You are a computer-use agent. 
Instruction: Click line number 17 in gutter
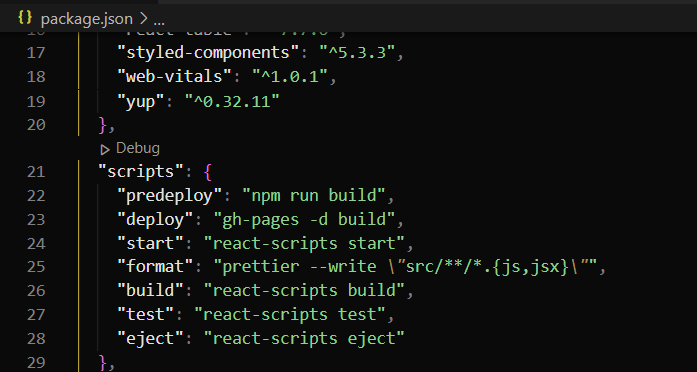[x=36, y=53]
